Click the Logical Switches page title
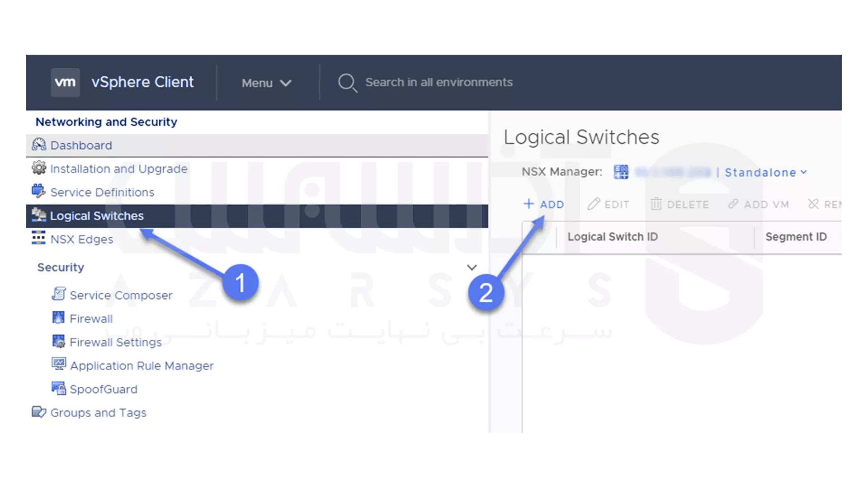This screenshot has height=488, width=868. (x=581, y=137)
